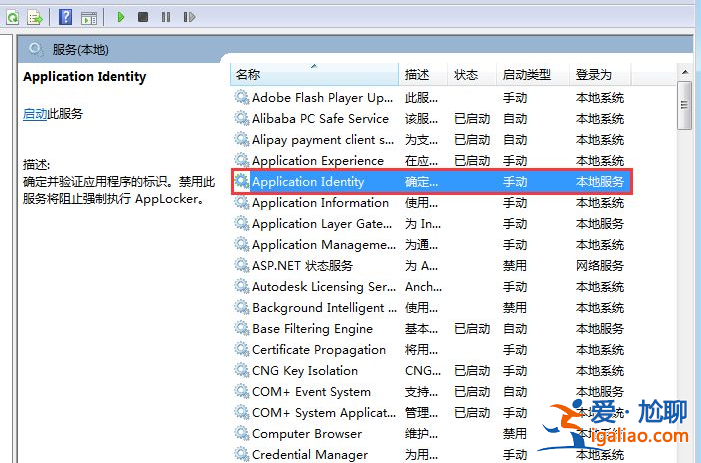701x463 pixels.
Task: Click gear icon of Application Identity
Action: 241,181
